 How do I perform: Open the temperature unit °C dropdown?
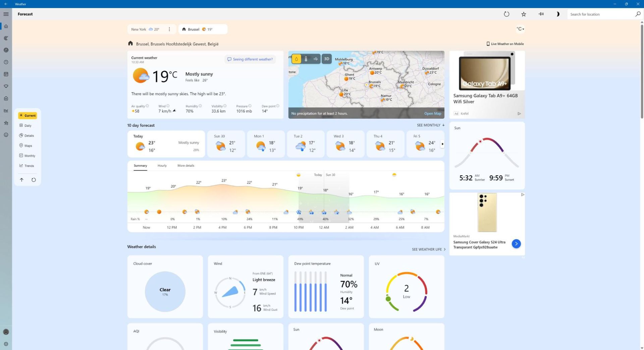(520, 29)
